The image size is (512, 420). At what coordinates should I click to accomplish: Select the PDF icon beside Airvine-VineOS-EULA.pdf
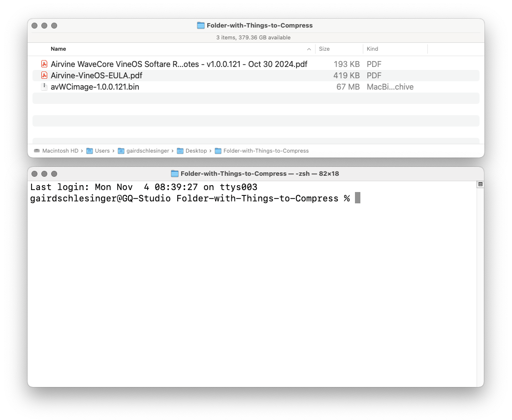44,75
